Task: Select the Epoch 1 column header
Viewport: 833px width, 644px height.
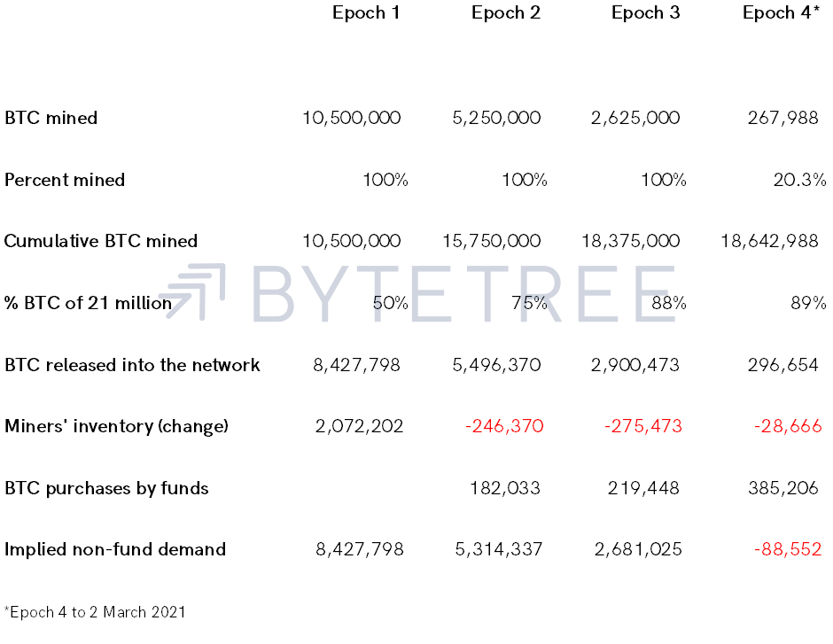Action: [x=366, y=12]
